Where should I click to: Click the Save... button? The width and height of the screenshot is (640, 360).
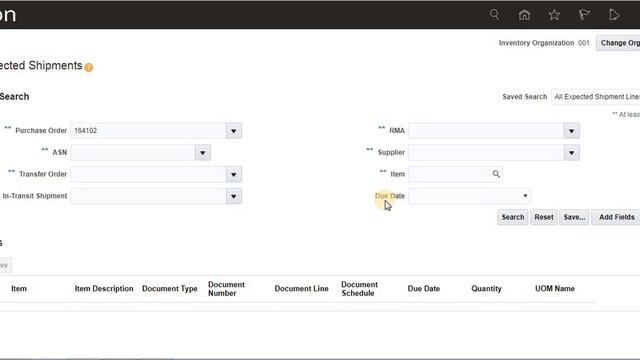574,217
